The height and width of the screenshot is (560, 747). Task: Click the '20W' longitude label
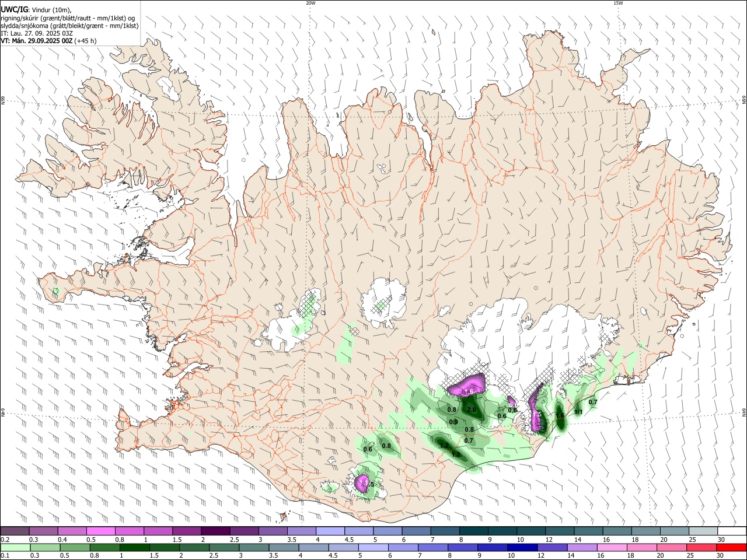310,3
